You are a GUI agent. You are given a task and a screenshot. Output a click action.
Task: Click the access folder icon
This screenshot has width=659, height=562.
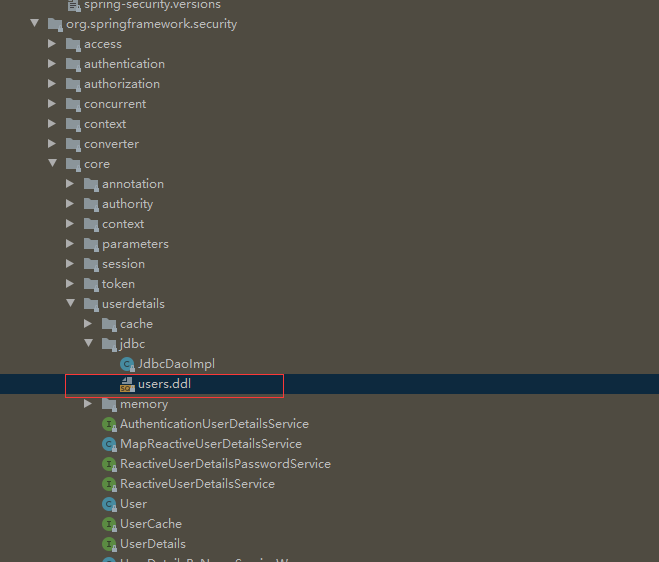tap(74, 44)
